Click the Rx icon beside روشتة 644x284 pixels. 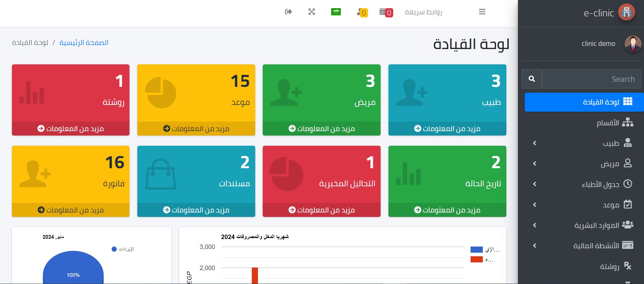tap(628, 266)
